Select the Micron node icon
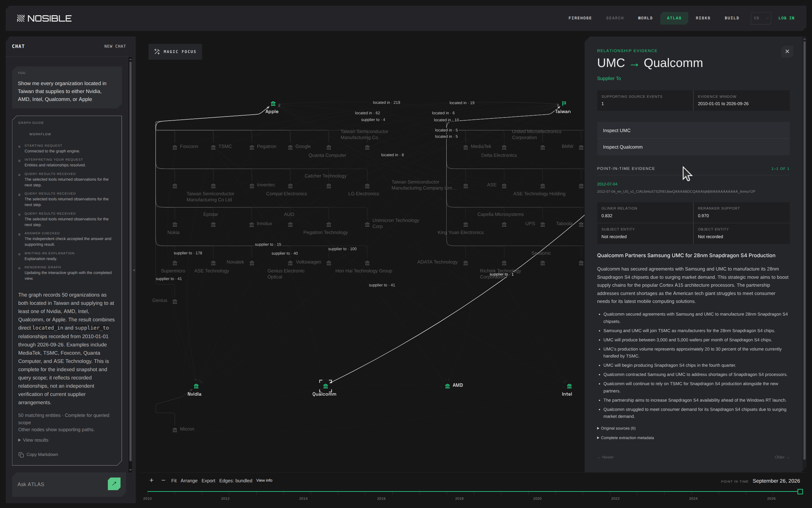Screen dimensions: 812x508 coord(175,430)
